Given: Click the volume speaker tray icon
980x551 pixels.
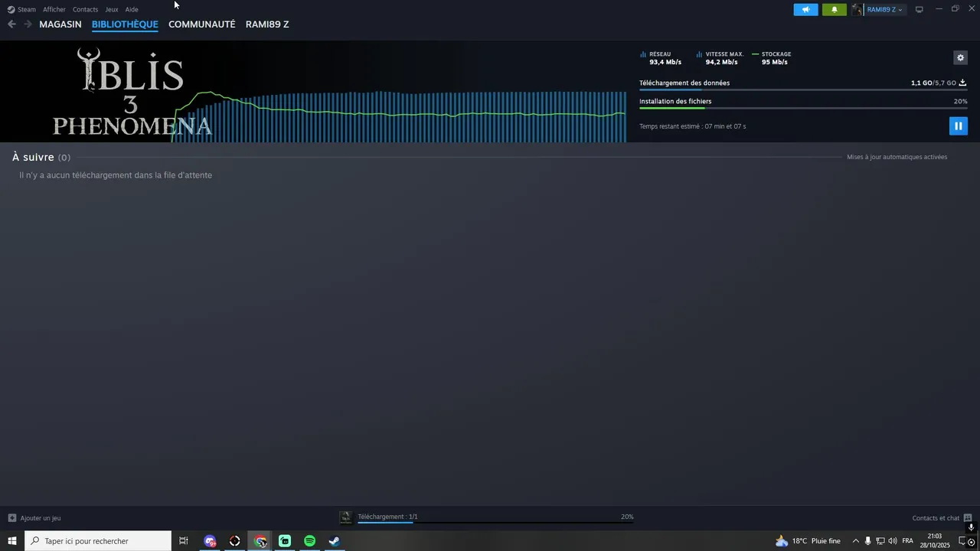Looking at the screenshot, I should point(893,541).
